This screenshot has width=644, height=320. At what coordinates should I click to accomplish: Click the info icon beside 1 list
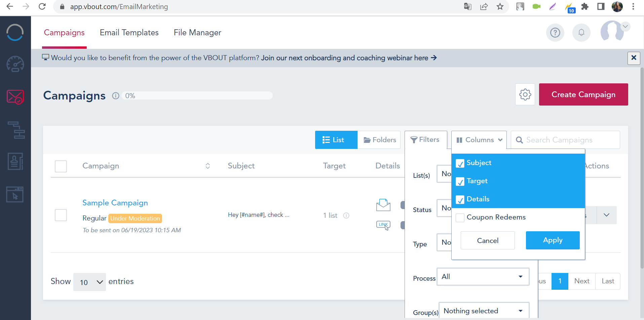346,215
